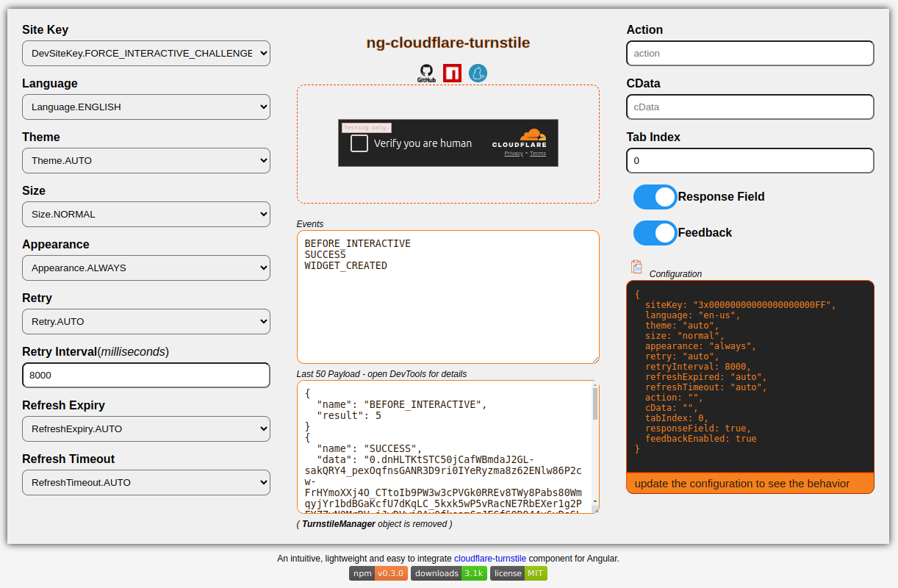Click the SUCCESS event entry in Events
Screen dimensions: 898x588
326,254
